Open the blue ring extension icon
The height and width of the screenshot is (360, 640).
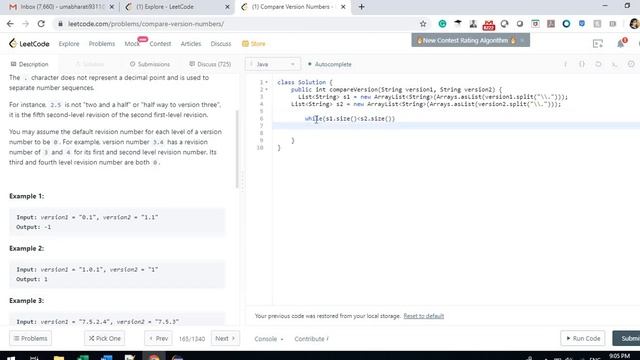(566, 24)
